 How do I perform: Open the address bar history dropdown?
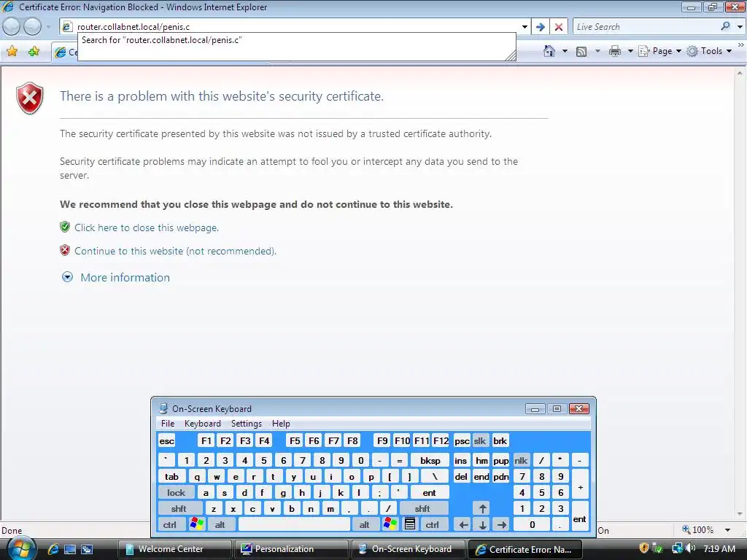[525, 27]
